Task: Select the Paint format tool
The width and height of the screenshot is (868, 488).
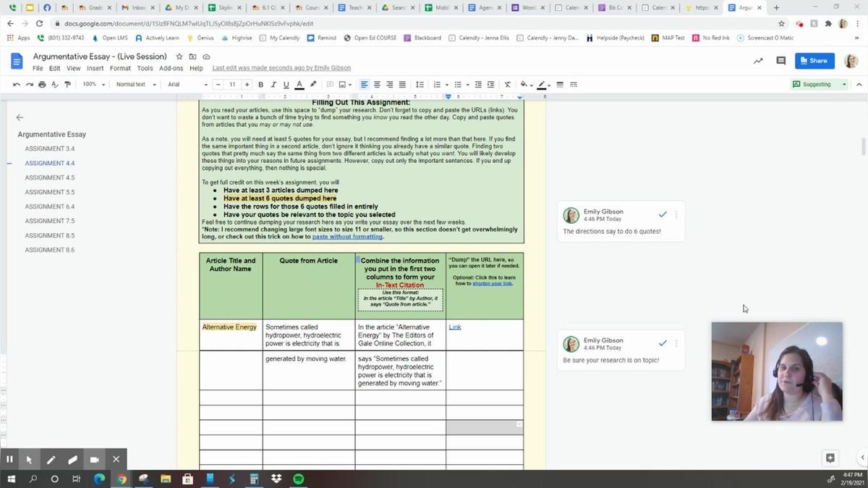Action: (67, 85)
